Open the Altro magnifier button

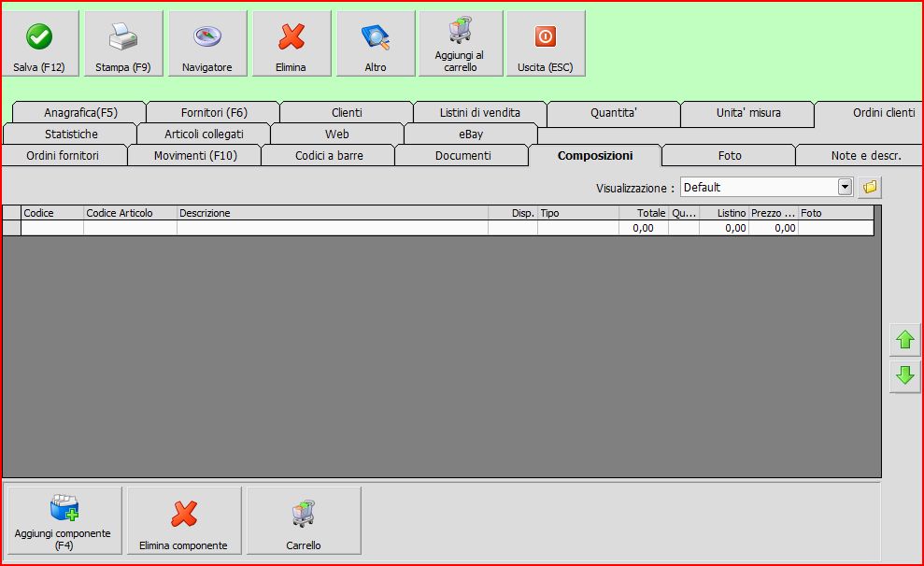click(376, 44)
